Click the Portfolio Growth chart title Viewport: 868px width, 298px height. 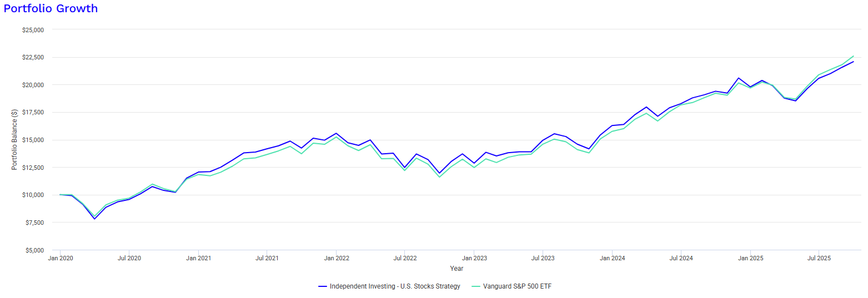[x=51, y=8]
